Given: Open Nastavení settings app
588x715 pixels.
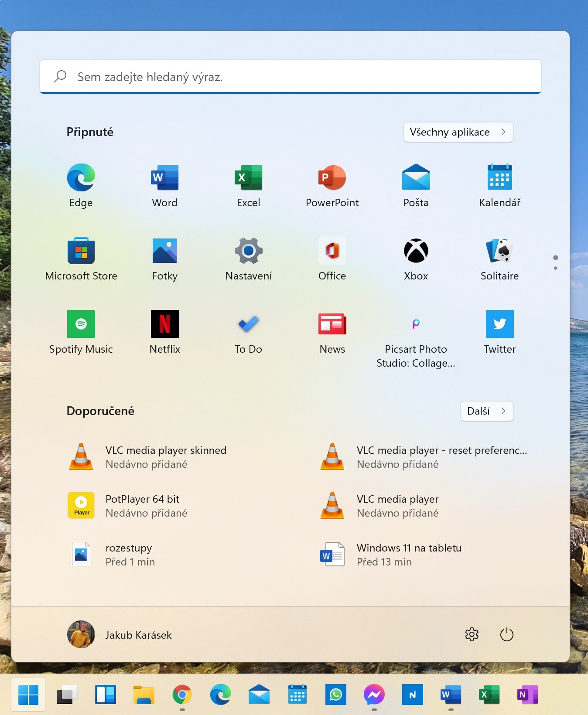Looking at the screenshot, I should pos(249,259).
